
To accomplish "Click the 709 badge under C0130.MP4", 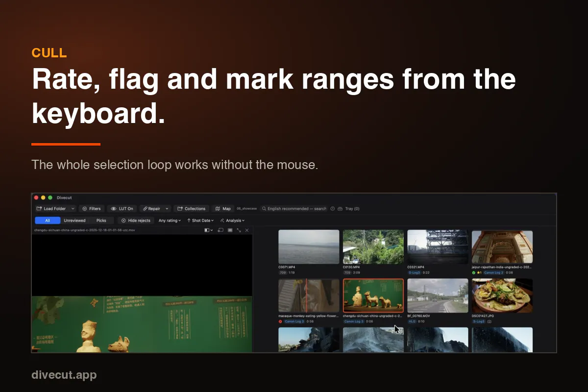I will 347,272.
